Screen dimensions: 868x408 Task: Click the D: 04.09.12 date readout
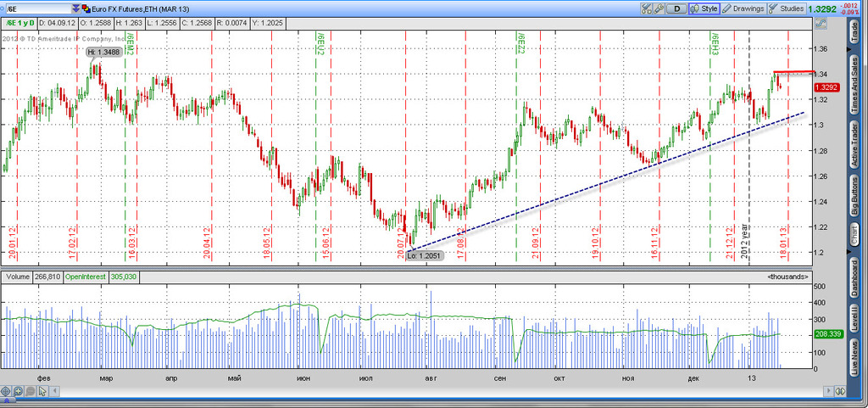tap(57, 23)
